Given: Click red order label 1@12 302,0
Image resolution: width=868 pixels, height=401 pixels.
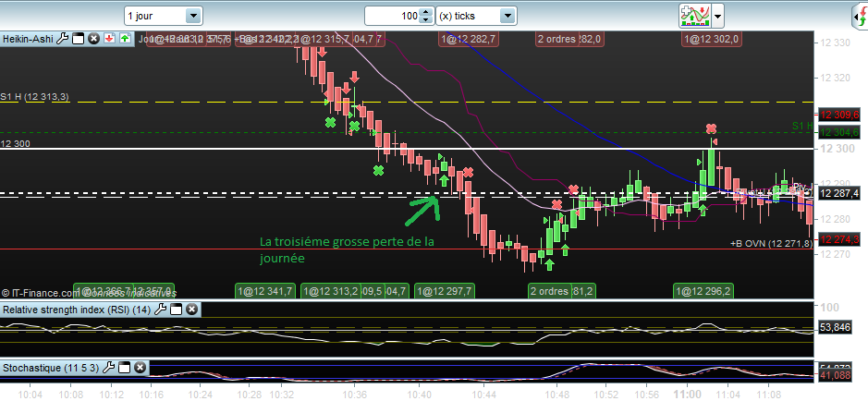Looking at the screenshot, I should (x=713, y=40).
